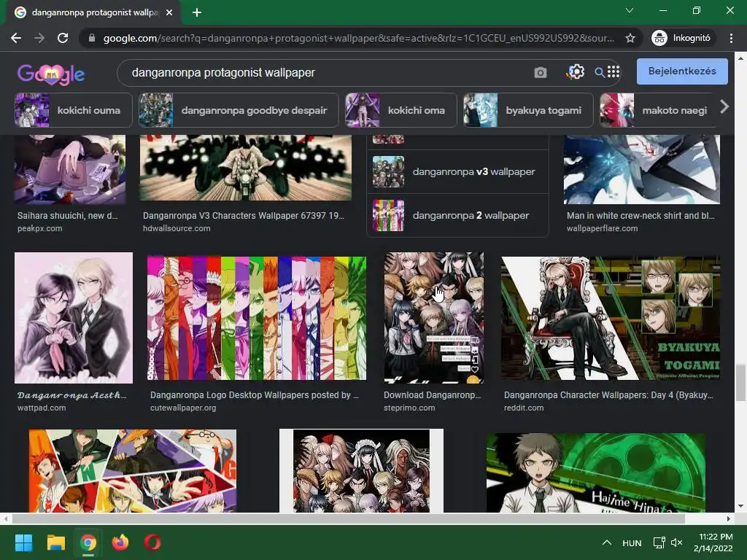The image size is (747, 560).
Task: Click the horizontal scrollbar at page bottom
Action: pos(348,518)
